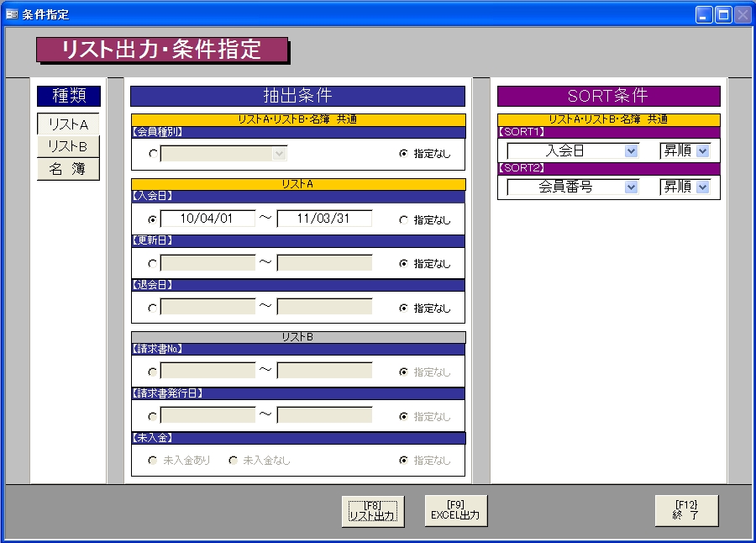This screenshot has width=756, height=543.
Task: Select the 請求書No. range radio button
Action: point(153,372)
